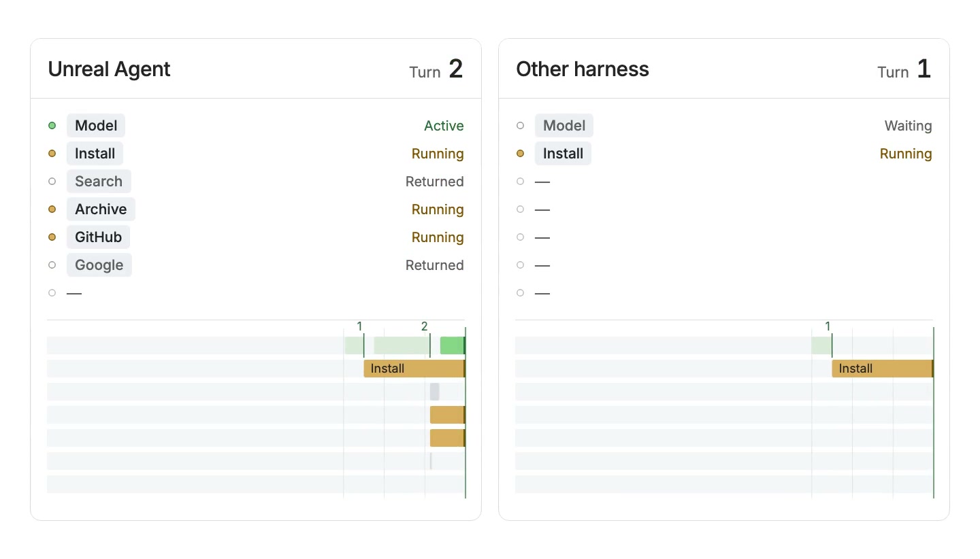The width and height of the screenshot is (980, 559).
Task: Select the Install chip in the Unreal Agent card
Action: [95, 154]
